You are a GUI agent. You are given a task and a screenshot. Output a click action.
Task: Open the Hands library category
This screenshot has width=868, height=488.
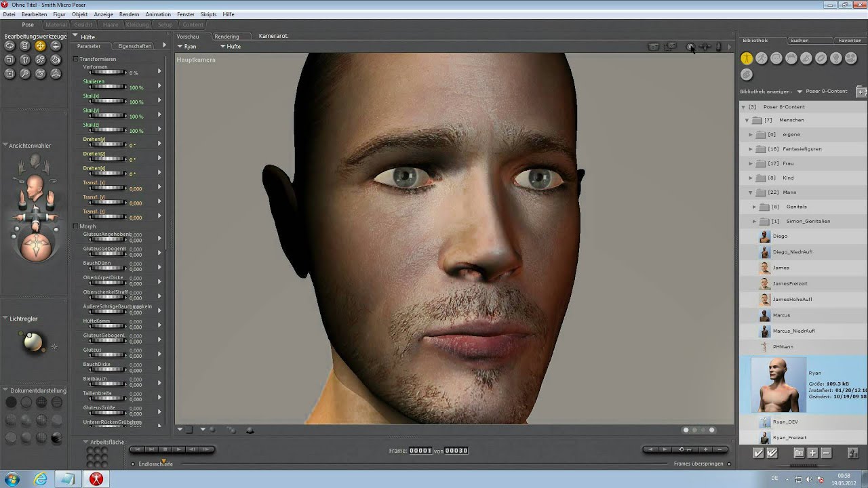point(806,58)
